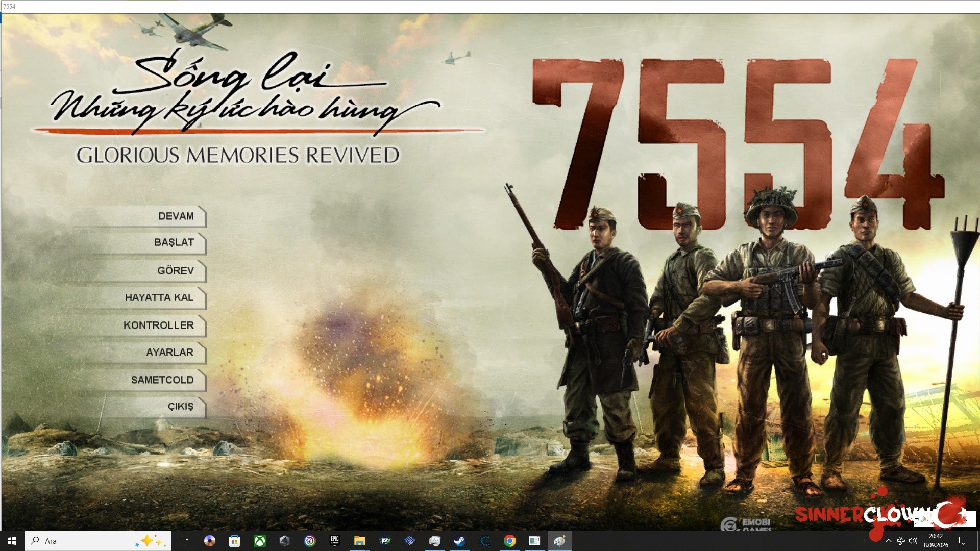
Task: Click the airplane mode tray icon
Action: point(901,541)
